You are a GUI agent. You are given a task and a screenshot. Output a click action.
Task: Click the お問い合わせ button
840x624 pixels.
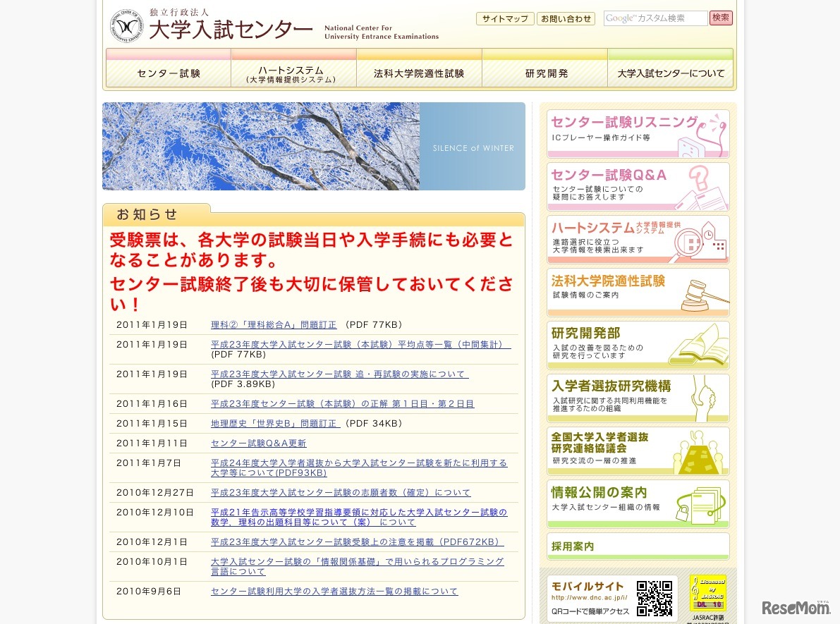(566, 18)
